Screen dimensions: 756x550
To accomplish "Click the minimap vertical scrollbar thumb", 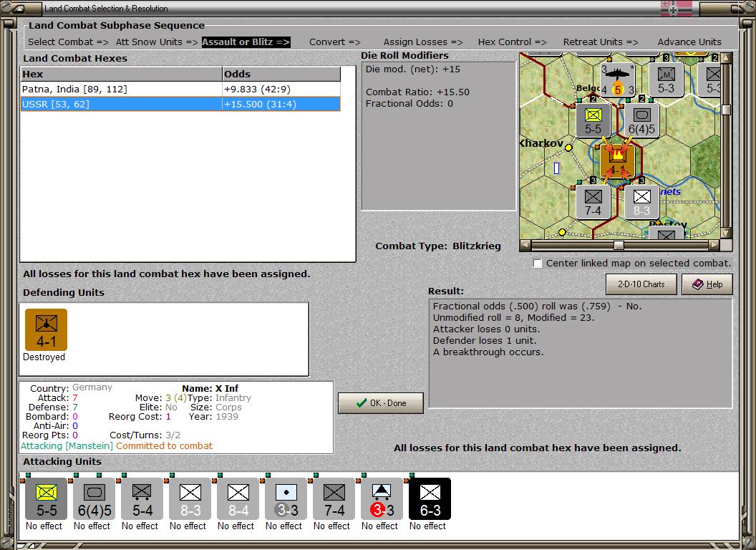I will 726,110.
